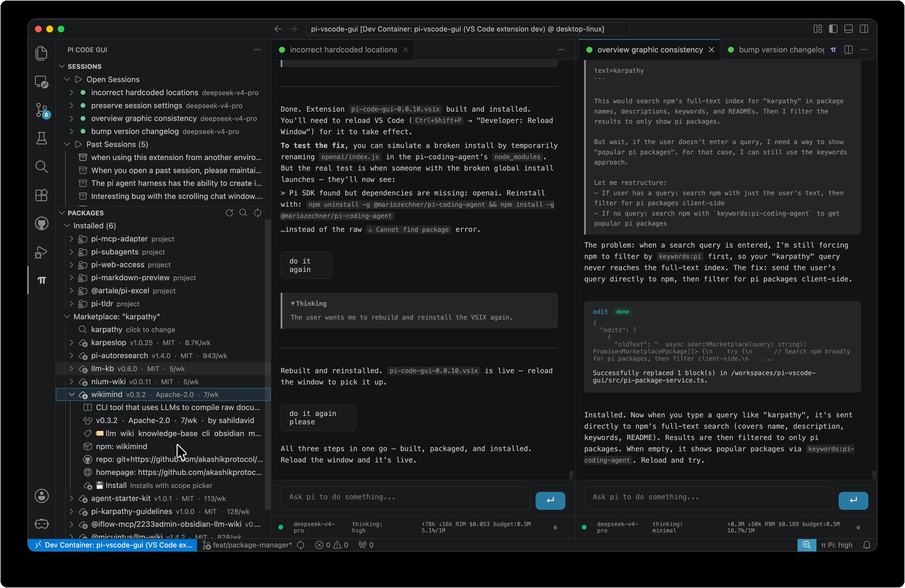Open the wikimind repo GitHub link
This screenshot has width=905, height=588.
[163, 459]
